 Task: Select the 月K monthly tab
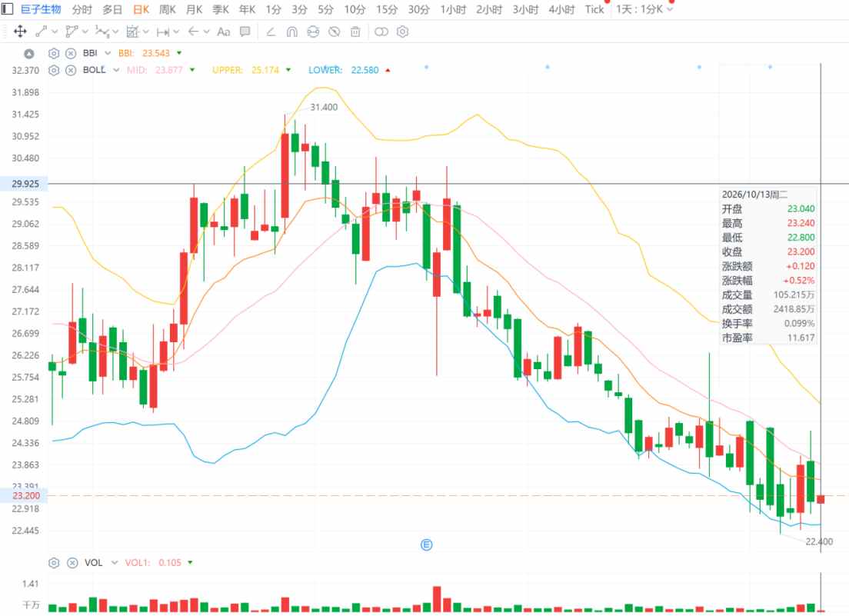pyautogui.click(x=194, y=9)
